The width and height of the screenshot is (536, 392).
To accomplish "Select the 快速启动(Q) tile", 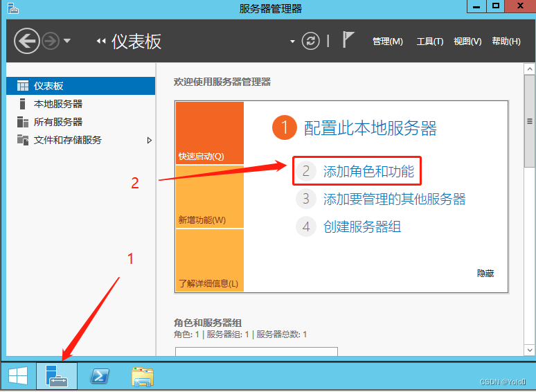I will pyautogui.click(x=210, y=133).
